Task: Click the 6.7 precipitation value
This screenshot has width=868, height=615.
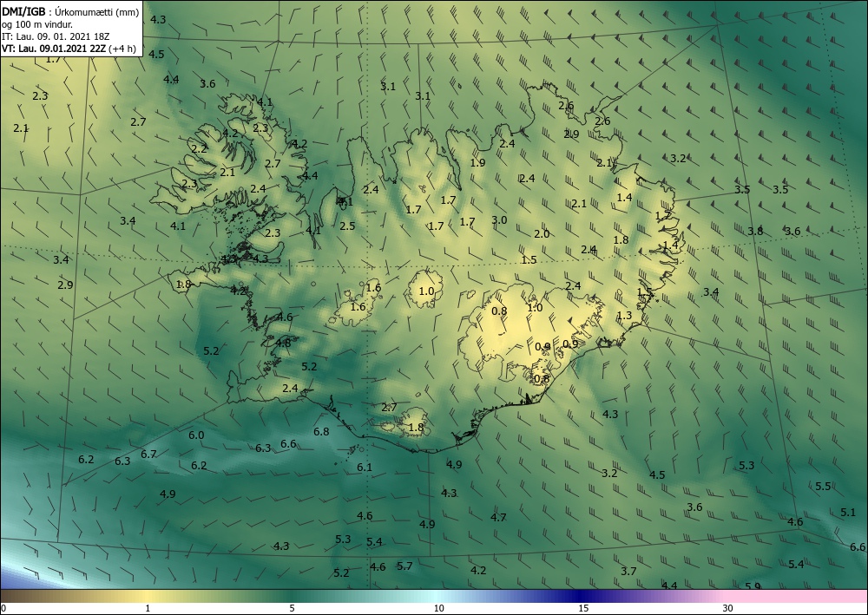Action: (x=149, y=454)
